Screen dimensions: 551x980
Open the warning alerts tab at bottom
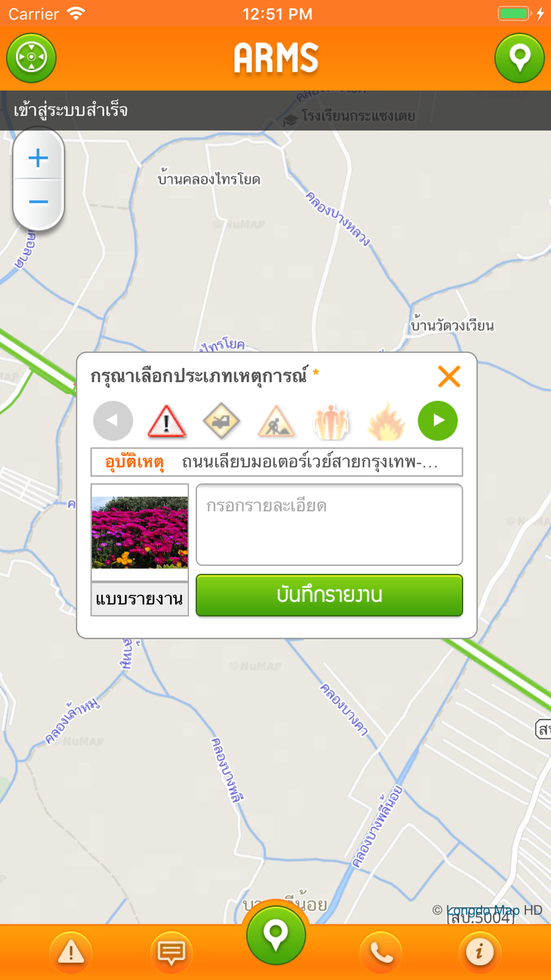71,952
